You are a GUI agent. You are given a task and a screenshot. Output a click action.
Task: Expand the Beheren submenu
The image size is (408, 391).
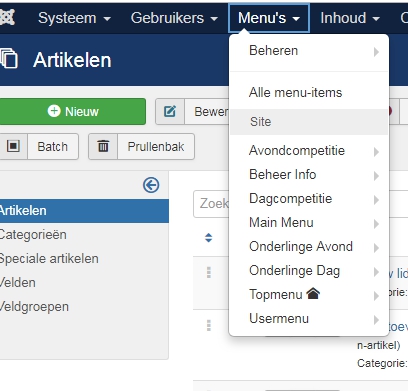pos(309,51)
